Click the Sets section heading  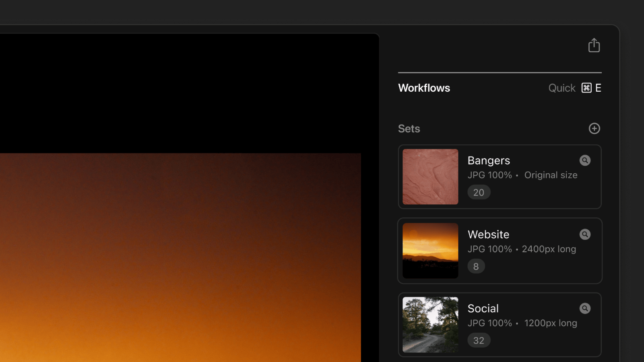tap(409, 128)
